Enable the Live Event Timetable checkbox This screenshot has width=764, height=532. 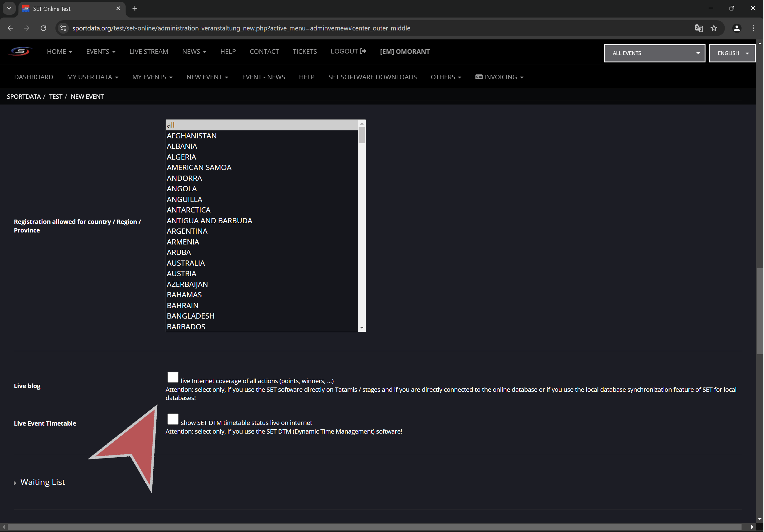click(x=173, y=419)
